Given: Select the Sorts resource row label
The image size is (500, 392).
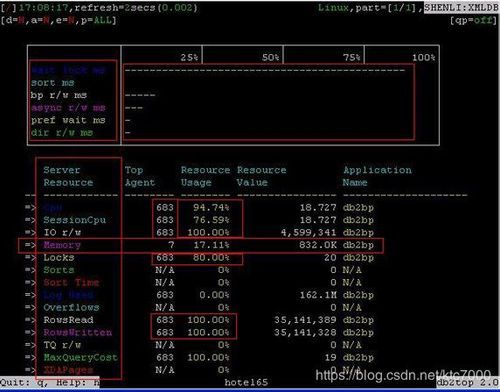Looking at the screenshot, I should tap(59, 270).
